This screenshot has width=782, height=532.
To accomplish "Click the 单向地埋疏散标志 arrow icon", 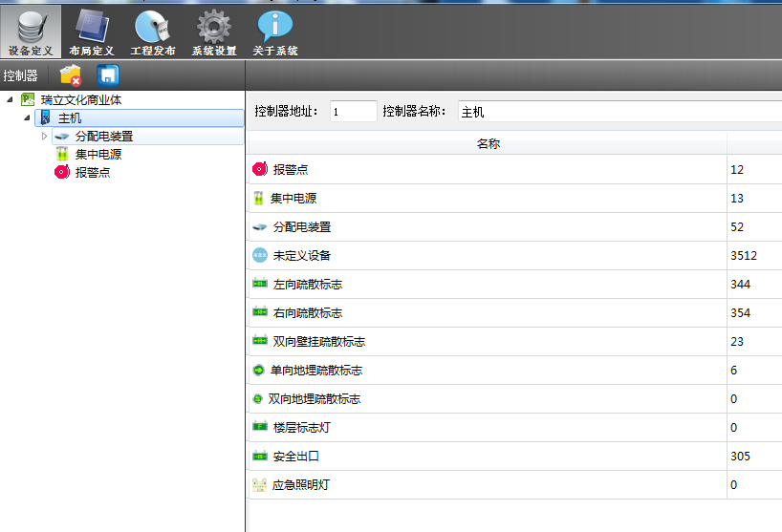I will coord(258,370).
